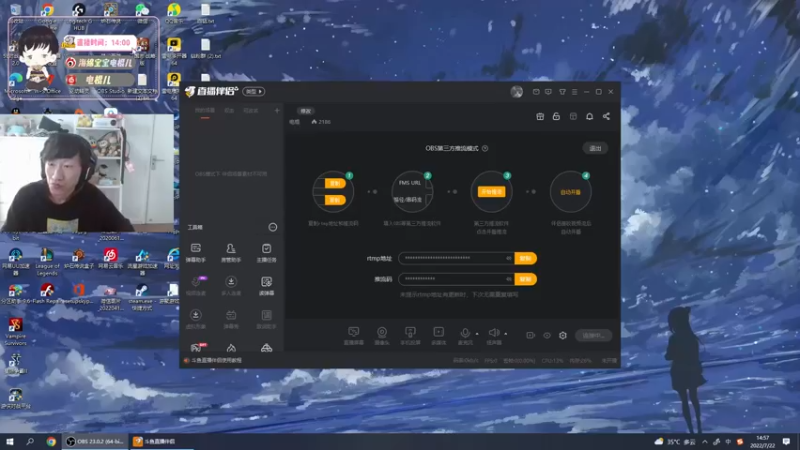Viewport: 800px width, 450px height.
Task: Click the webcam overlay thumbnail on the desktop
Action: (x=87, y=173)
